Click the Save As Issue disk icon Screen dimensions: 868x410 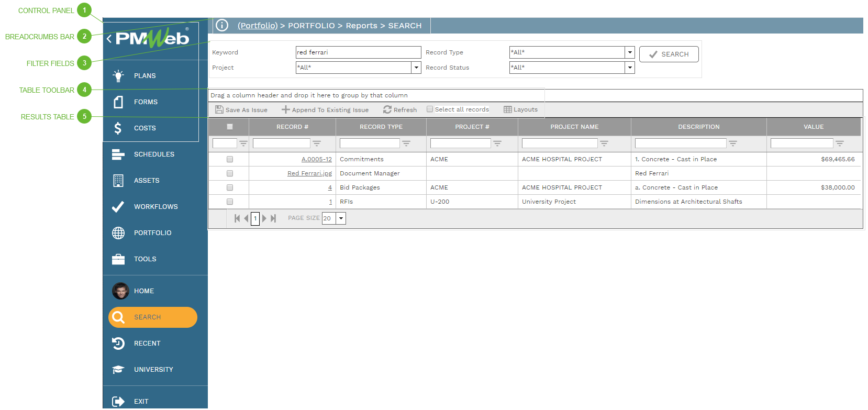(x=219, y=109)
